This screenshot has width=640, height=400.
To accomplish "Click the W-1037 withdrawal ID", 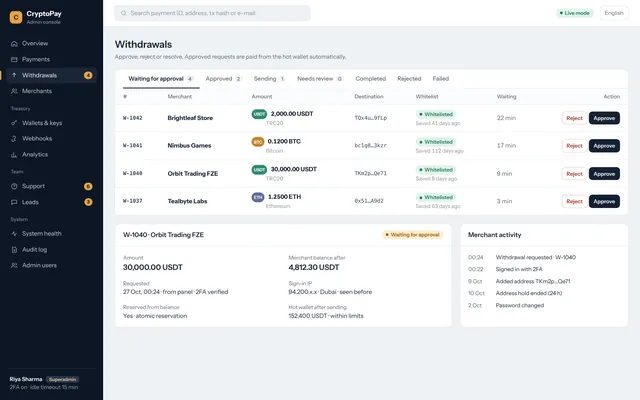I will (x=133, y=201).
